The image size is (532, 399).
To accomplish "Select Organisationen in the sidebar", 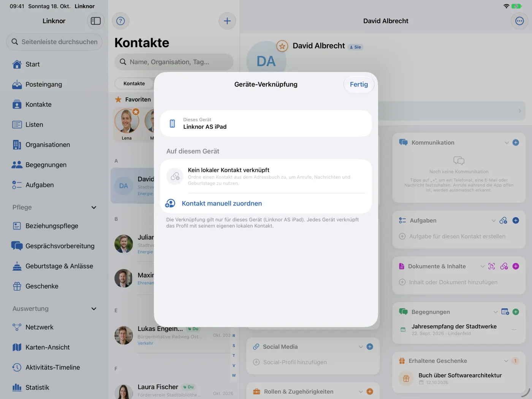I will click(54, 145).
